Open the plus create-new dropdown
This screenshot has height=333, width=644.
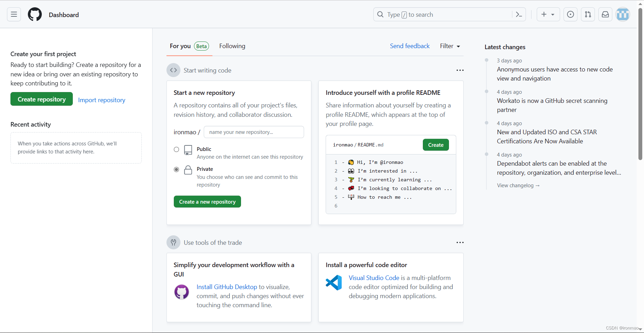[548, 14]
